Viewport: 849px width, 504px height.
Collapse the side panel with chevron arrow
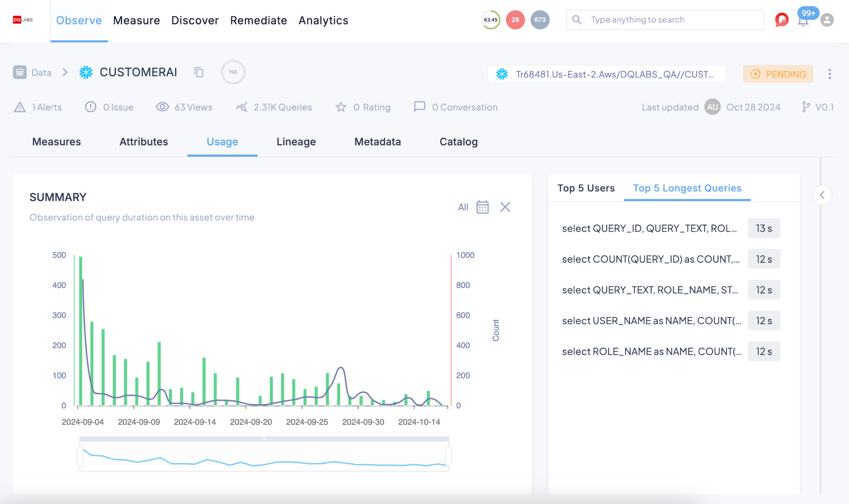822,195
